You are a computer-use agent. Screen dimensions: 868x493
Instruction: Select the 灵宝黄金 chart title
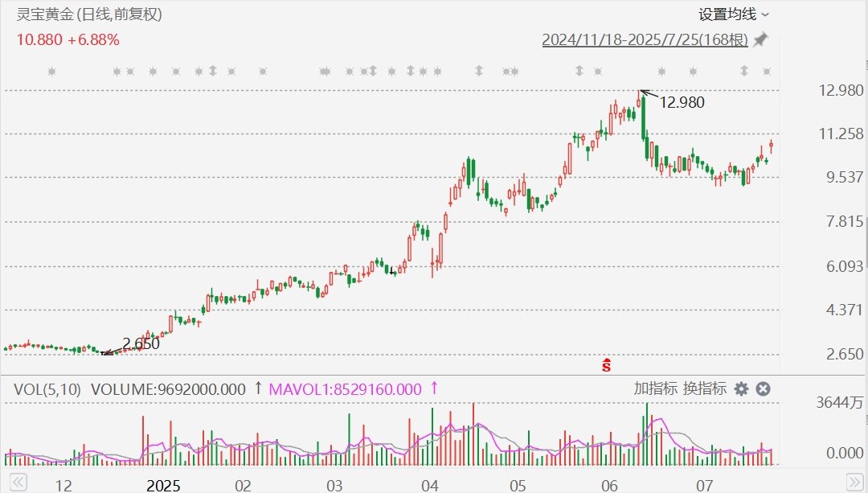45,14
